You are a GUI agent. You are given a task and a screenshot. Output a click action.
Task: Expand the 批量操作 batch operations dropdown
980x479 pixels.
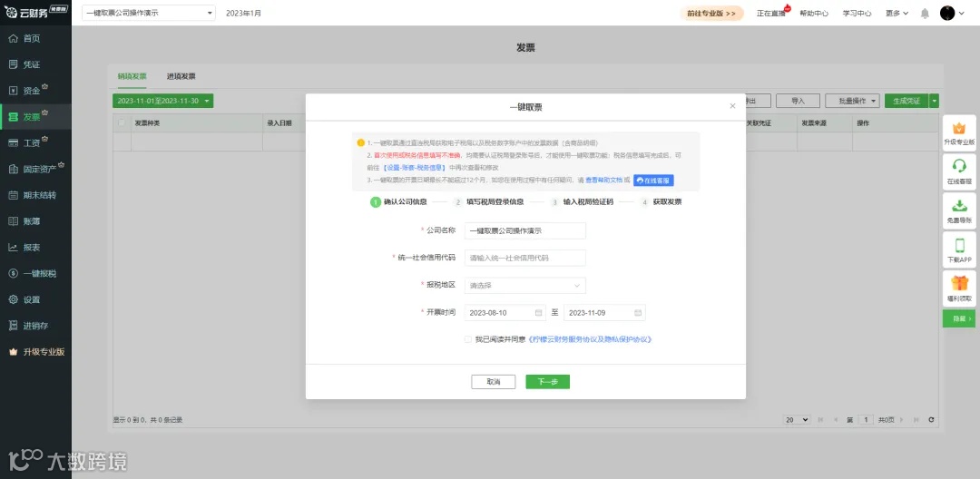[x=852, y=101]
